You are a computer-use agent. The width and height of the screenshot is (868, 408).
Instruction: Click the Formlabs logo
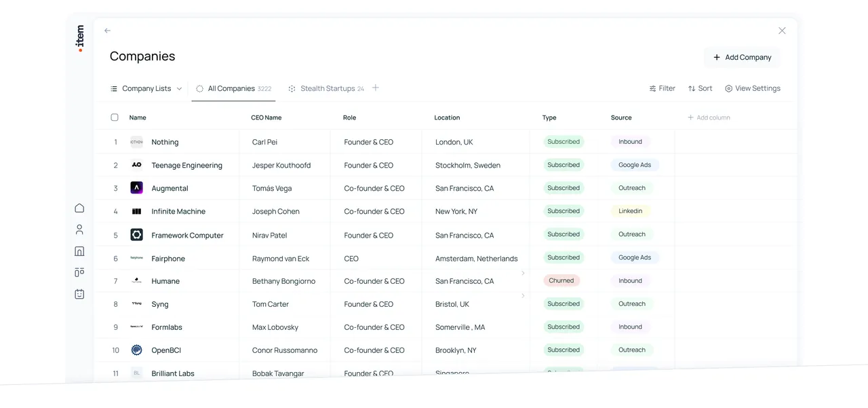coord(136,327)
